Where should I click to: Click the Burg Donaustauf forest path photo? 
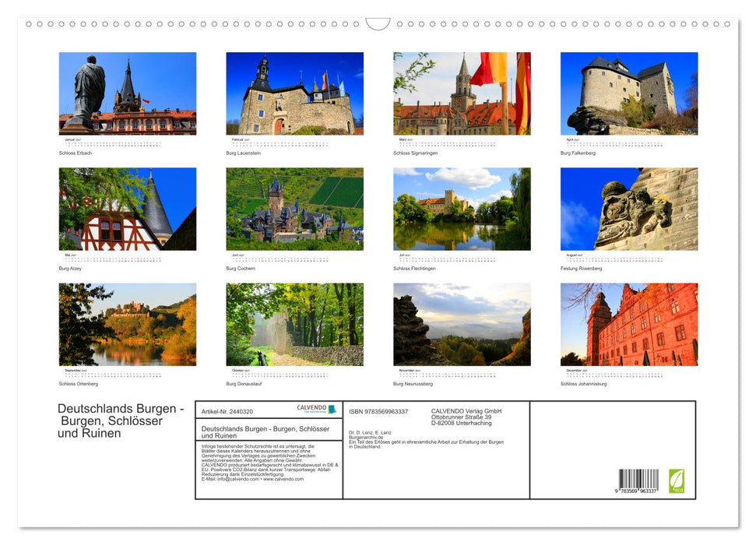[294, 324]
